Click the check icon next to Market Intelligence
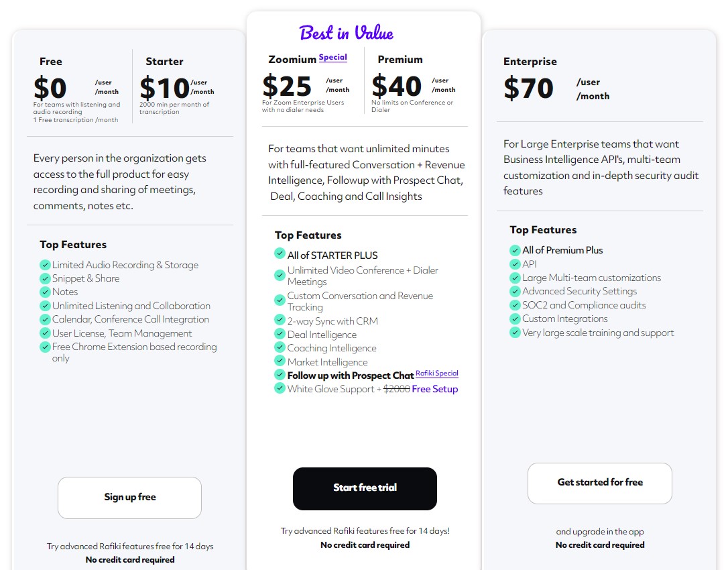The image size is (728, 570). (x=280, y=361)
